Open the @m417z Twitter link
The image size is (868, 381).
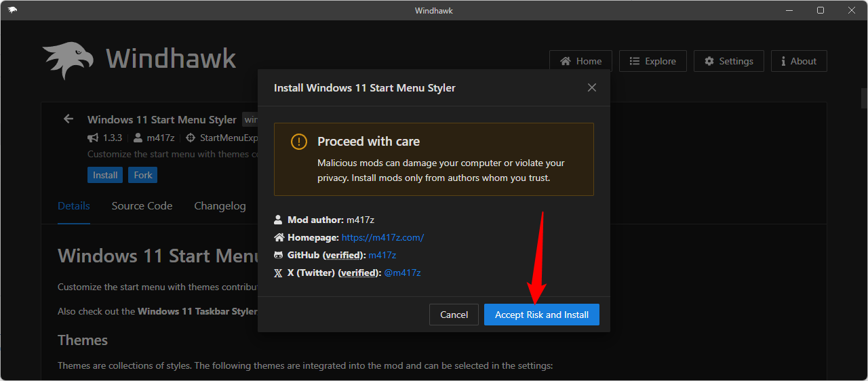tap(403, 273)
